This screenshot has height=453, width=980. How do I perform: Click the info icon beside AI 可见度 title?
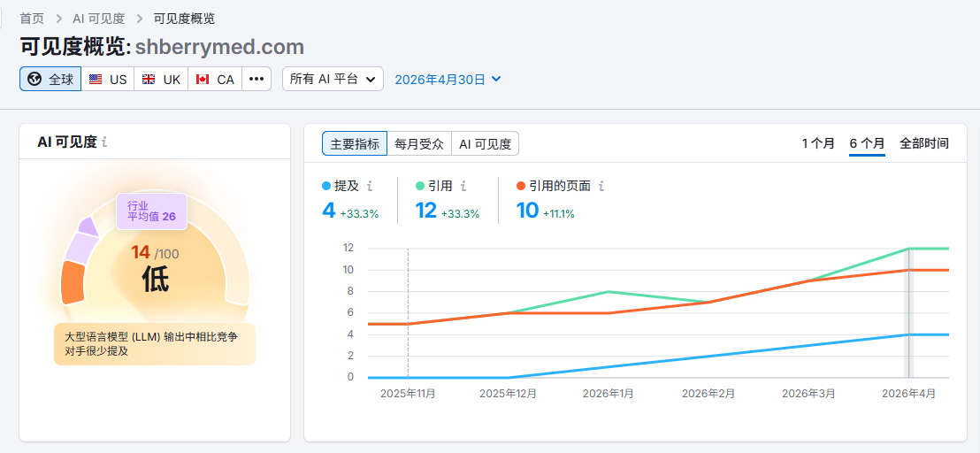pos(104,142)
